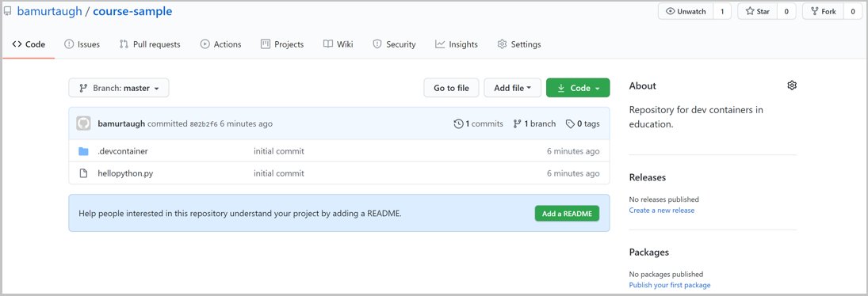
Task: Open commit hash 802b2f6
Action: click(x=204, y=123)
